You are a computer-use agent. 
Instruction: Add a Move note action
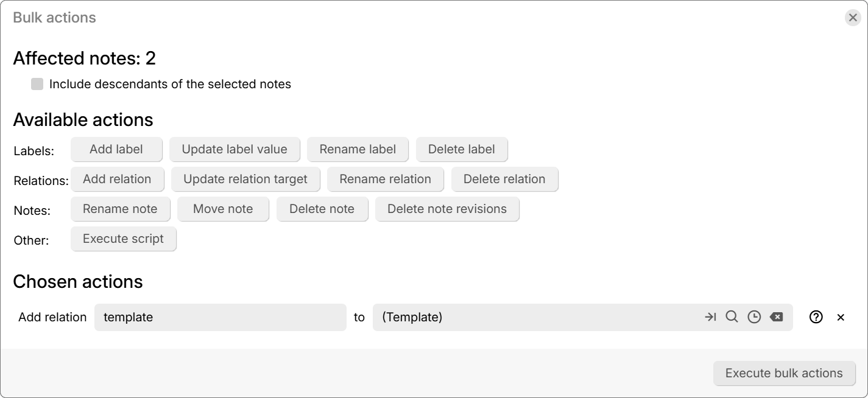coord(223,209)
